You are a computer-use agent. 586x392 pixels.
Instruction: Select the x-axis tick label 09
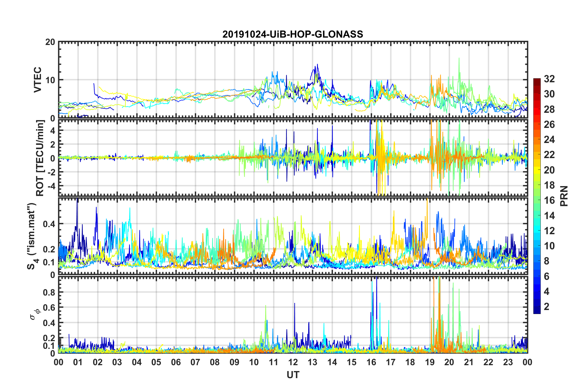[234, 362]
